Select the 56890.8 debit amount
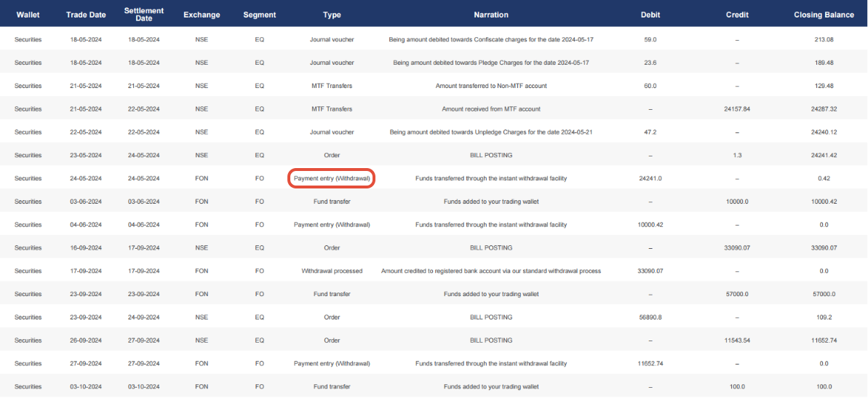Screen dimensions: 868x398 click(x=650, y=317)
